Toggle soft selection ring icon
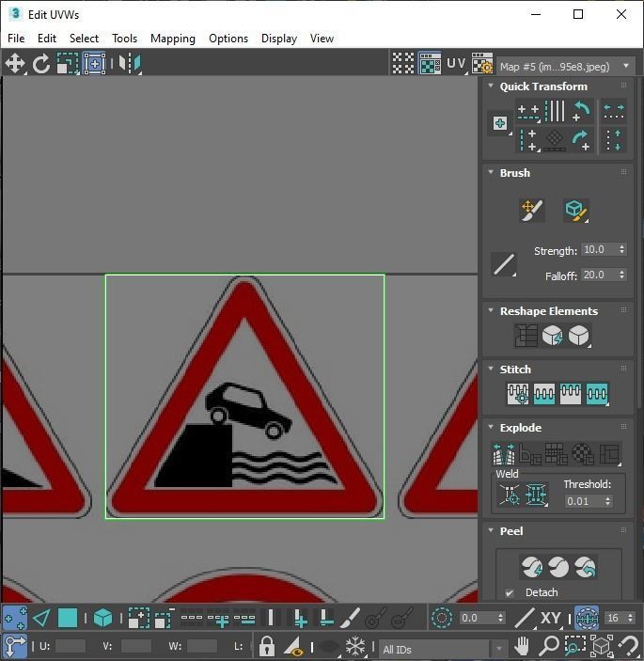644x661 pixels. [x=442, y=619]
